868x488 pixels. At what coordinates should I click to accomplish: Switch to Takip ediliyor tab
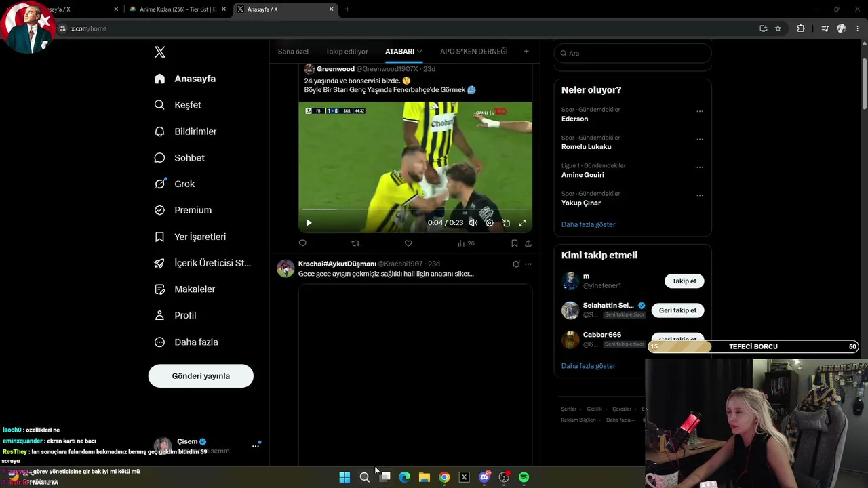[347, 52]
